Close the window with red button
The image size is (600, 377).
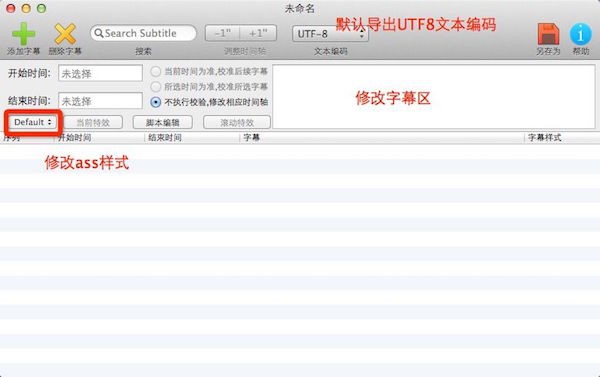pyautogui.click(x=11, y=8)
